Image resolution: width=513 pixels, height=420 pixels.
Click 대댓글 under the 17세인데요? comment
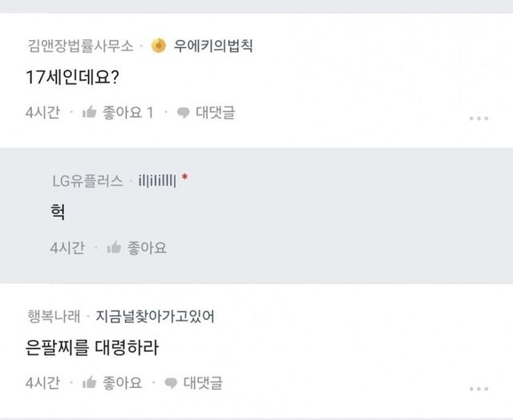215,113
